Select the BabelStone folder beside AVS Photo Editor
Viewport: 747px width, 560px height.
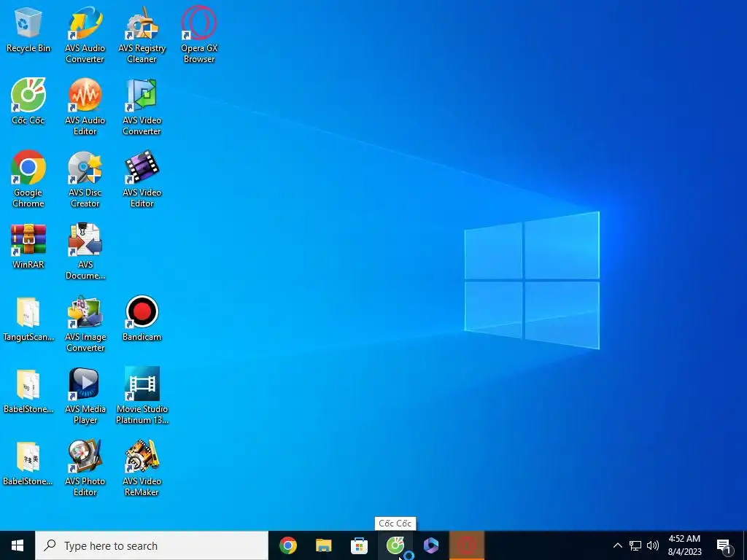click(28, 463)
